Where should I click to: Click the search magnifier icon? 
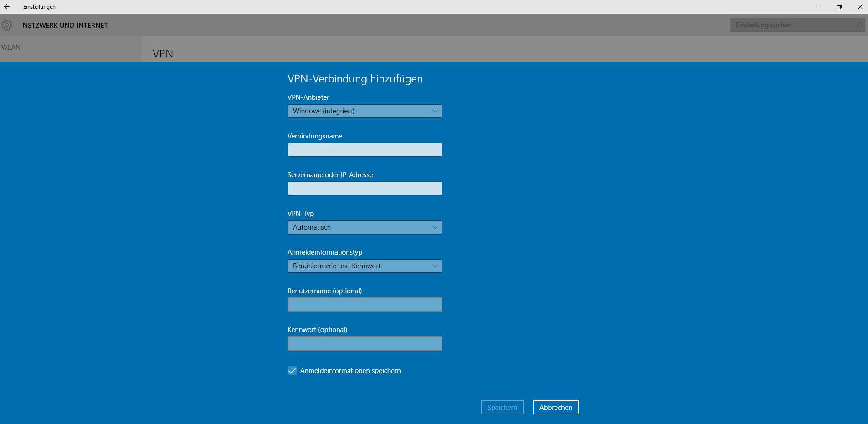(859, 25)
